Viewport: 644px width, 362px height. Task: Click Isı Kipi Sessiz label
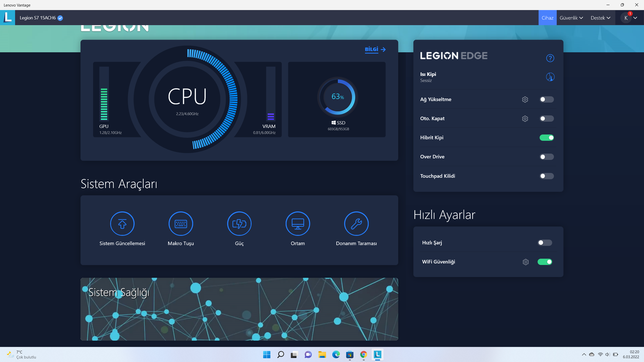428,77
